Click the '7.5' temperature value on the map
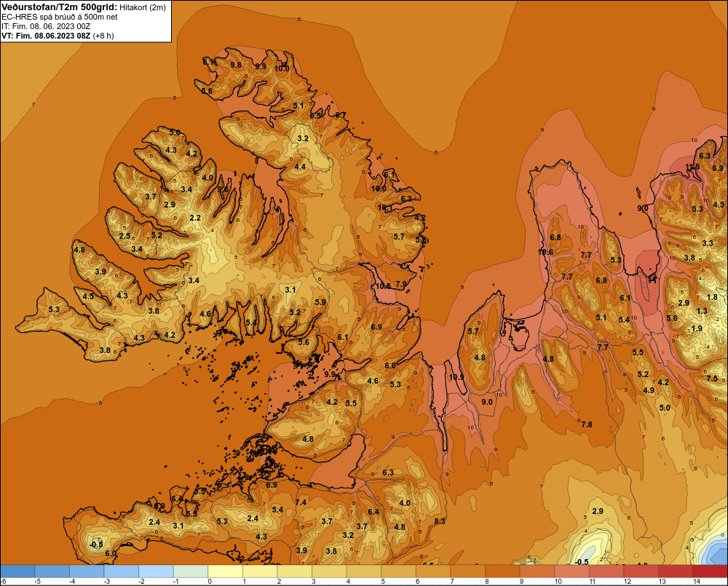This screenshot has width=728, height=586. [x=712, y=379]
